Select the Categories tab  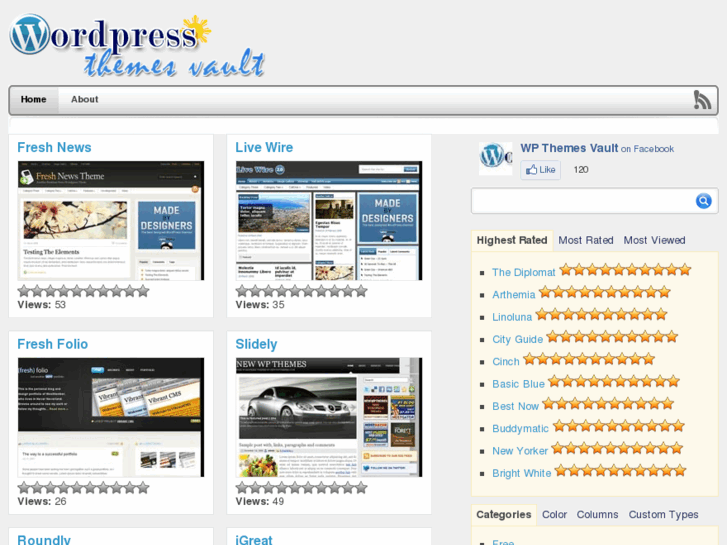(x=504, y=515)
